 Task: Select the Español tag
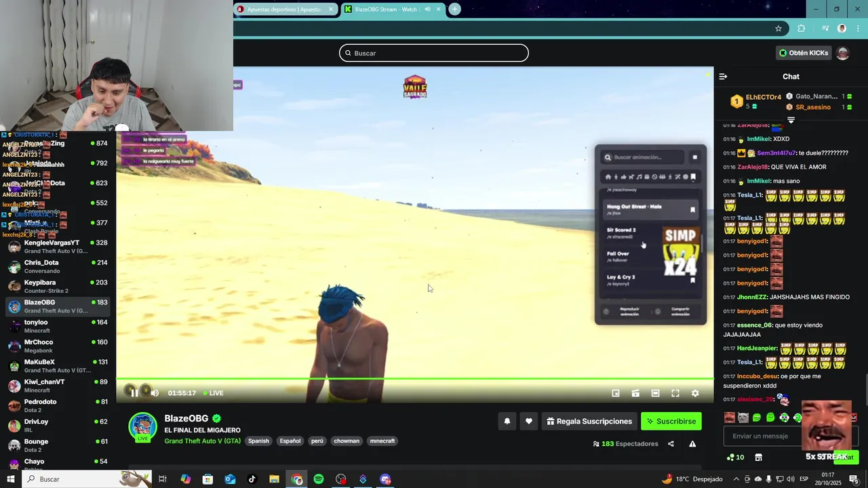pyautogui.click(x=290, y=441)
